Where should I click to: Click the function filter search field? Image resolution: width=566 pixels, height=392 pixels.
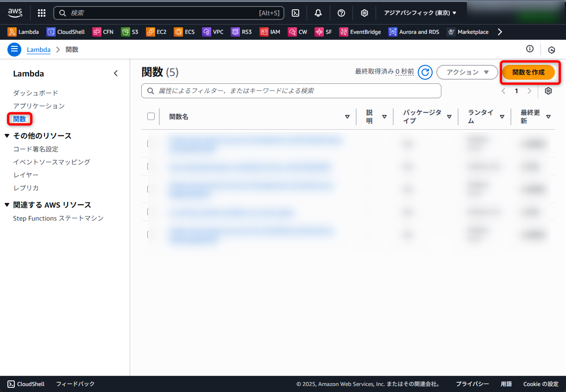coord(292,91)
